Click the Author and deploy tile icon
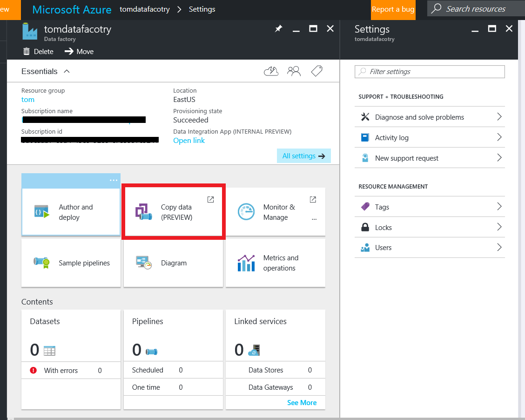This screenshot has width=525, height=420. [x=42, y=212]
